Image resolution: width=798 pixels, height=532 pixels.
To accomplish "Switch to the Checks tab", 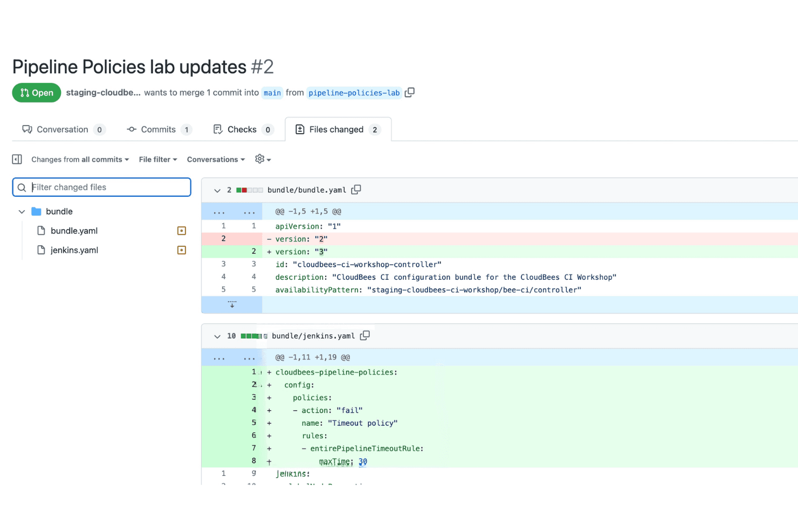I will [244, 129].
